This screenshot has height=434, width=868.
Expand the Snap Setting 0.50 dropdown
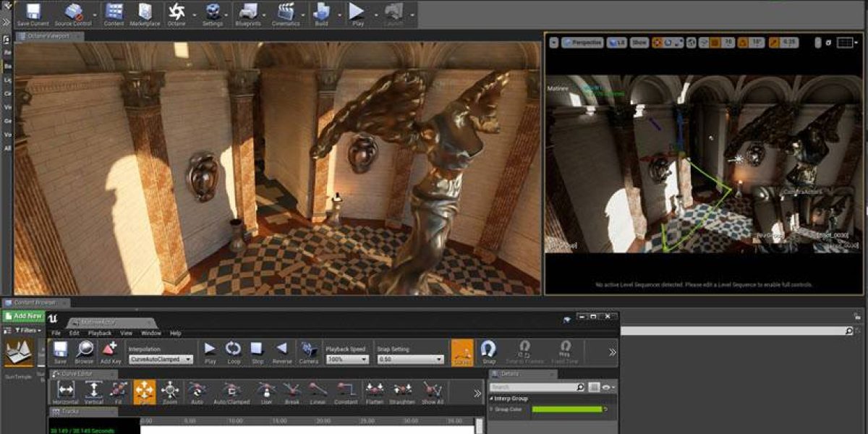point(409,359)
